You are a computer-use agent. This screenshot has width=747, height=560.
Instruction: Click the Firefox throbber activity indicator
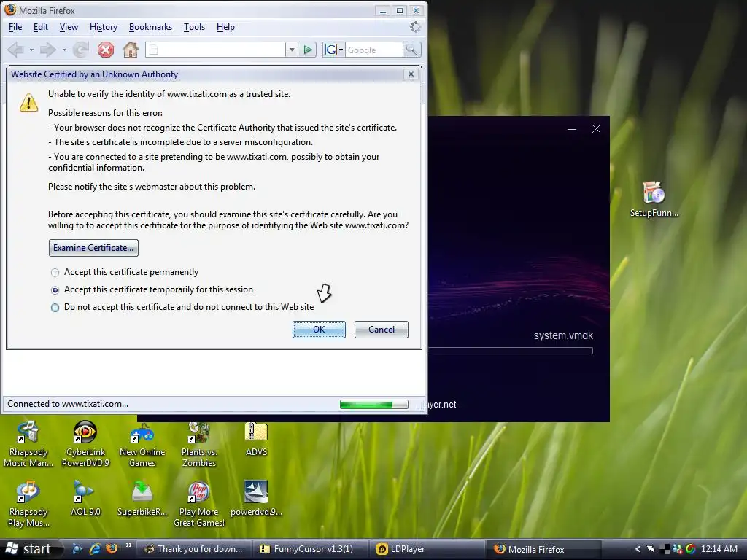pyautogui.click(x=415, y=27)
